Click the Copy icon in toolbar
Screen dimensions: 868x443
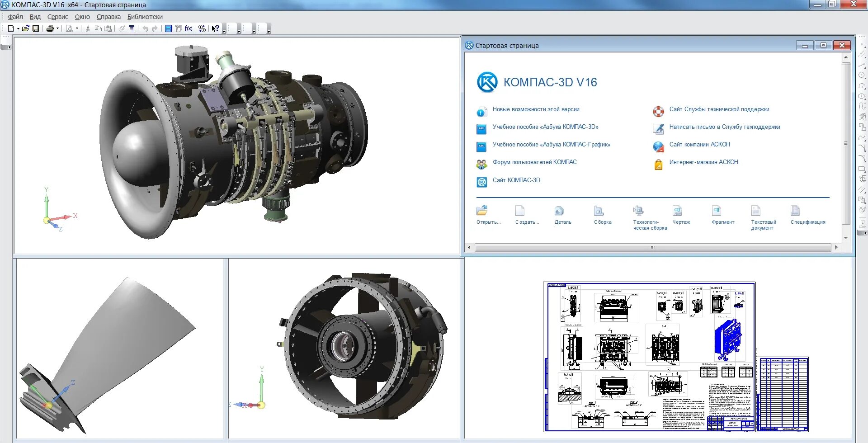[98, 28]
